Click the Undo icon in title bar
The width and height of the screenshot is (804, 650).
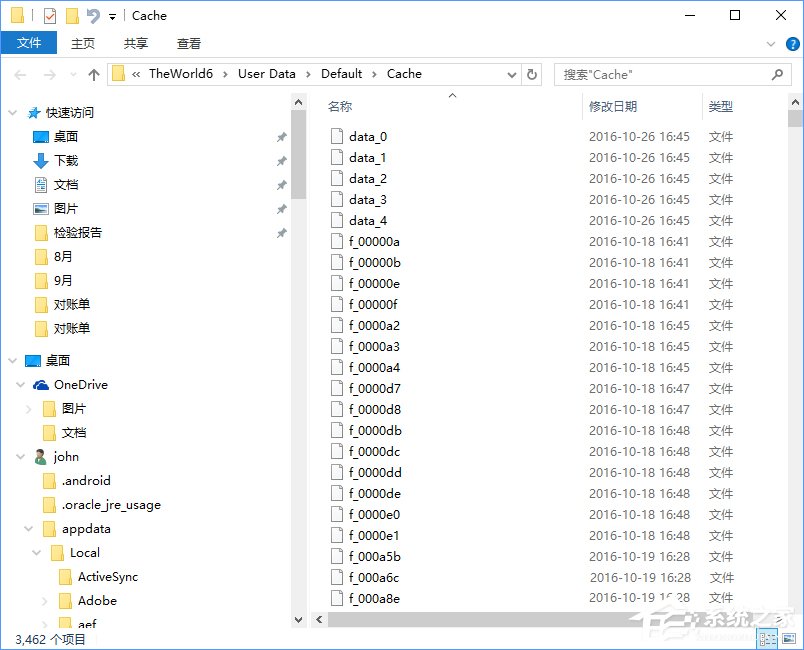(91, 15)
